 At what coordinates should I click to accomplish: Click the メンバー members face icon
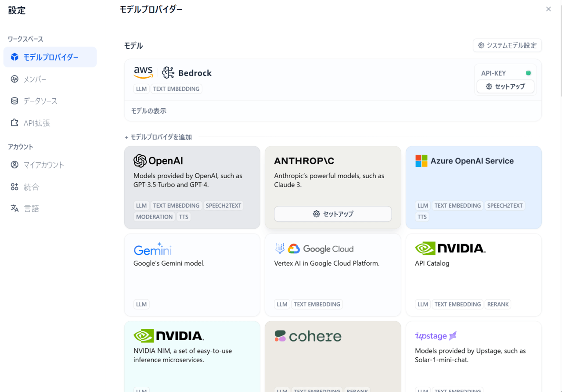coord(14,79)
